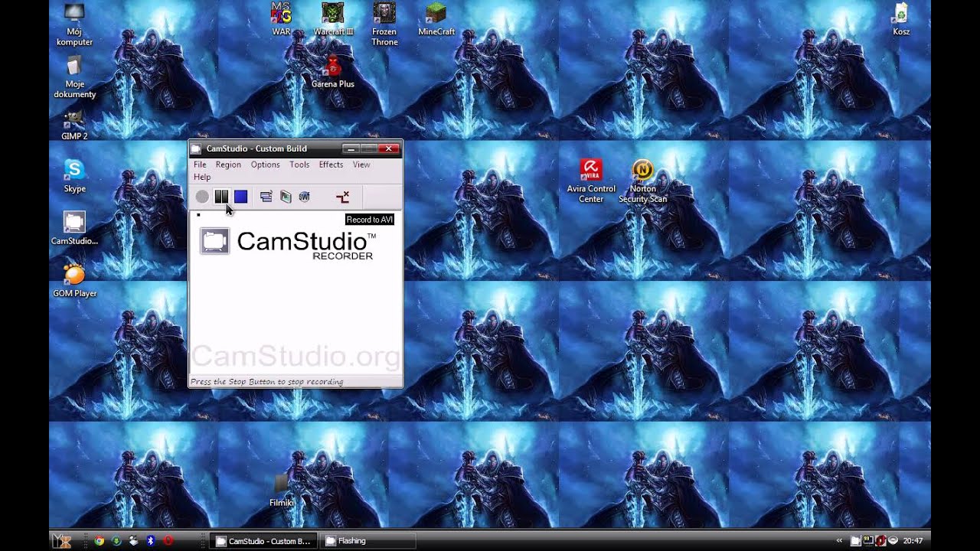Select the Moje dokumenty desktop icon
This screenshot has height=551, width=980.
tap(74, 77)
